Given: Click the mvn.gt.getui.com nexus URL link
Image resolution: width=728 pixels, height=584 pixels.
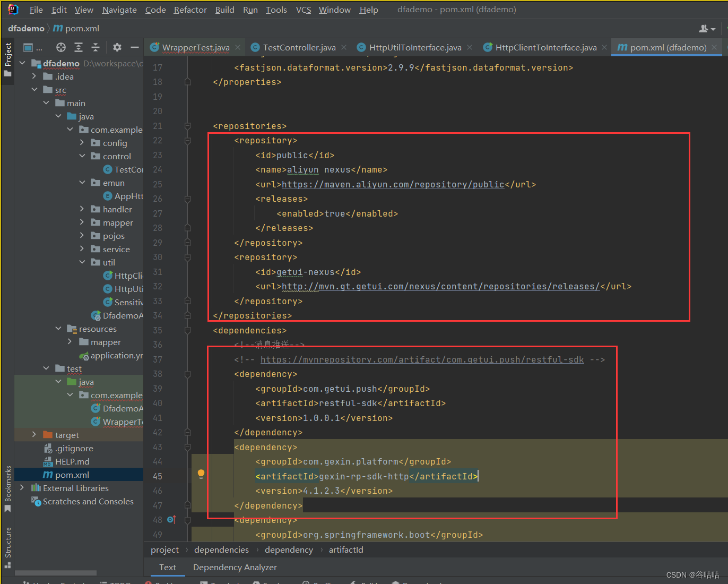Looking at the screenshot, I should (x=440, y=287).
